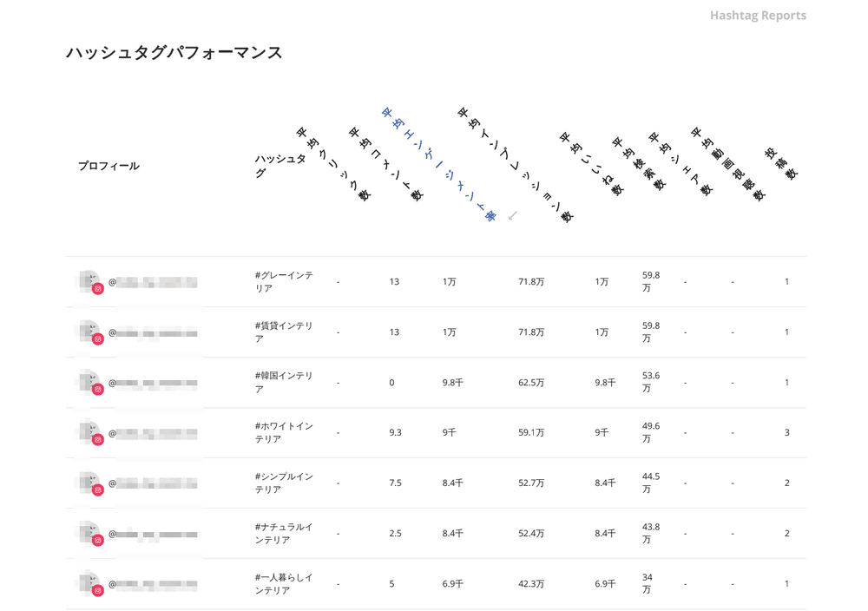Click the grey sort arrow beside 平均エンゲージメント率
Screen dimensions: 868x611
(x=512, y=215)
